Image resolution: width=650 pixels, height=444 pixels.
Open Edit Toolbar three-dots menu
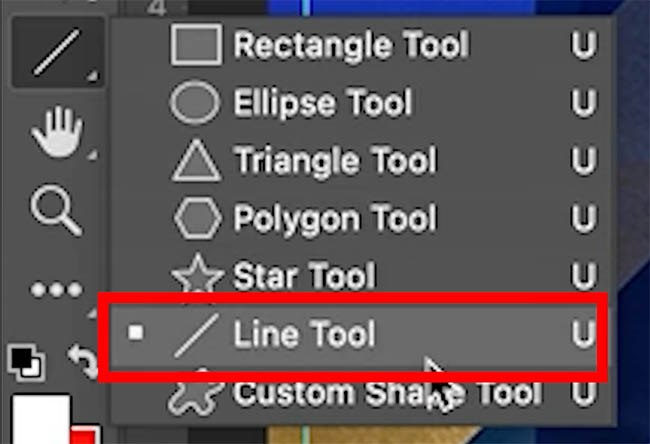pyautogui.click(x=56, y=289)
